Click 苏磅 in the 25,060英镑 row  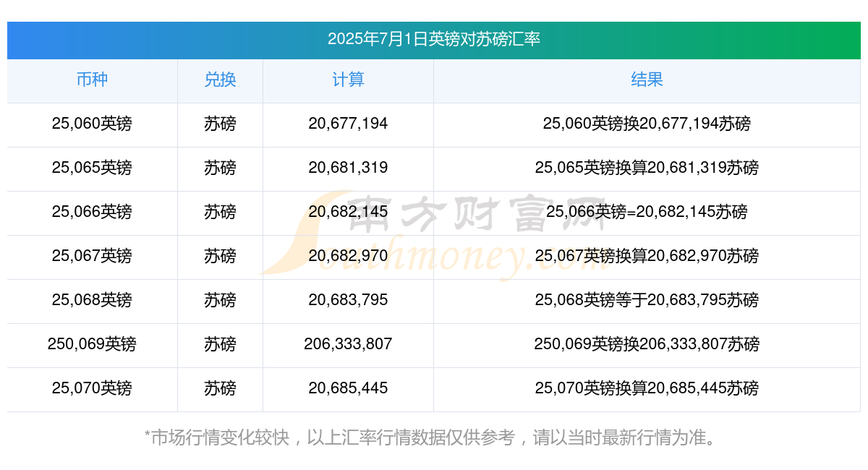(x=220, y=124)
